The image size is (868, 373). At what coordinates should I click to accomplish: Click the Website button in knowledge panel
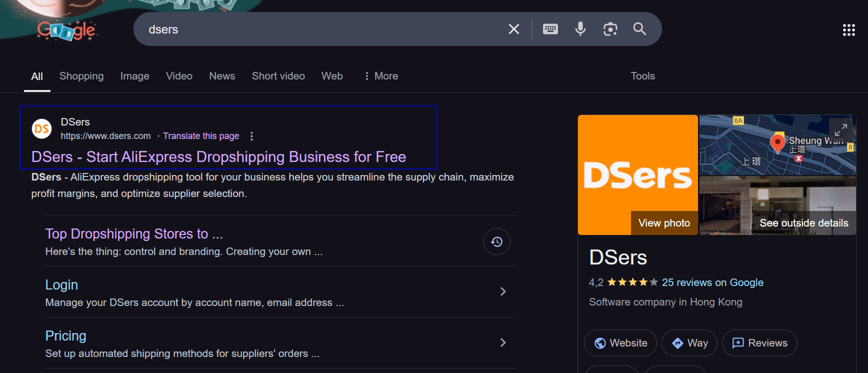click(620, 343)
